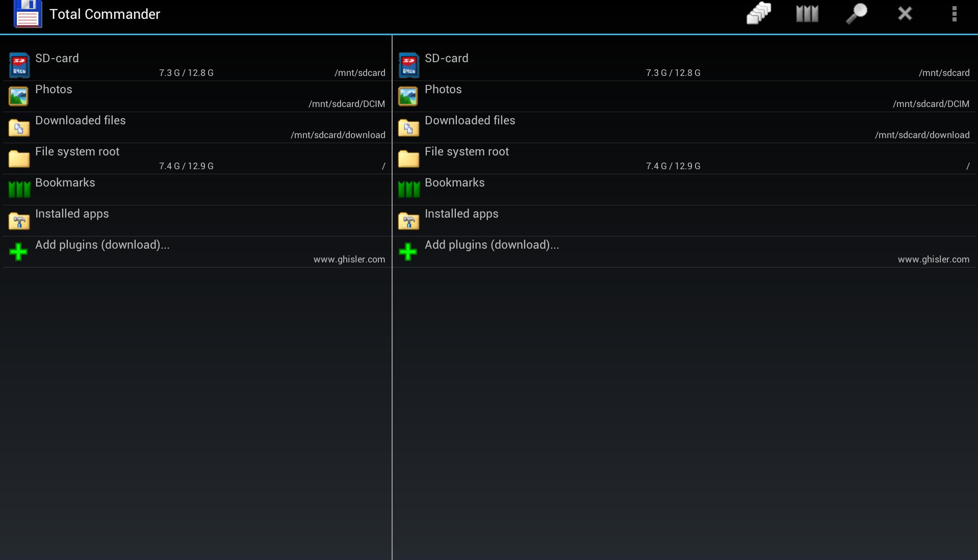
Task: Click the /mnt/sdcard/DCIM path in the right panel
Action: tap(931, 104)
